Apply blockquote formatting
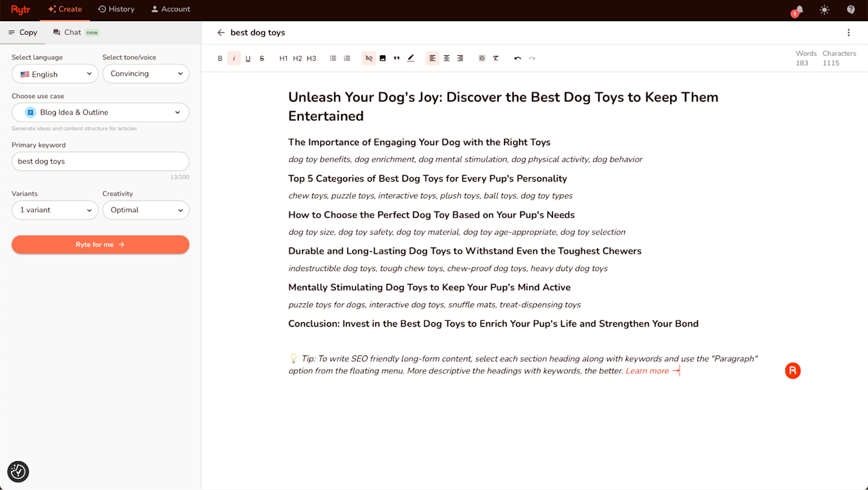 click(x=397, y=58)
